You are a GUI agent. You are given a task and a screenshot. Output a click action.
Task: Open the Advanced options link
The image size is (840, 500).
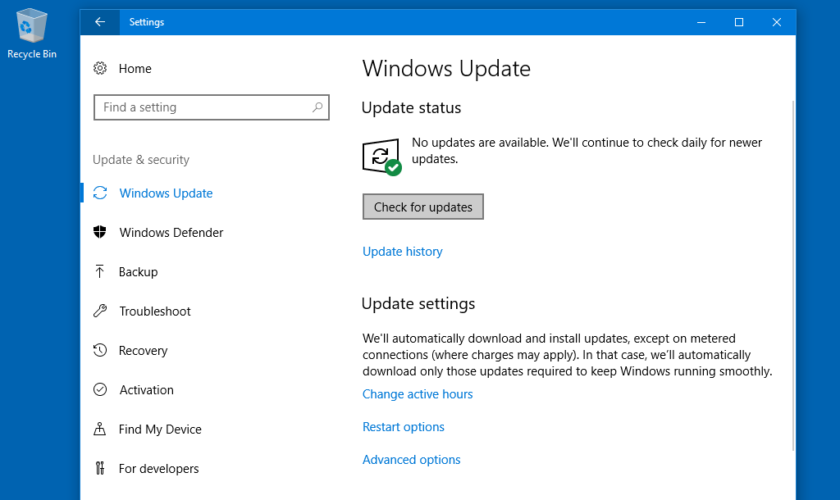pyautogui.click(x=411, y=460)
